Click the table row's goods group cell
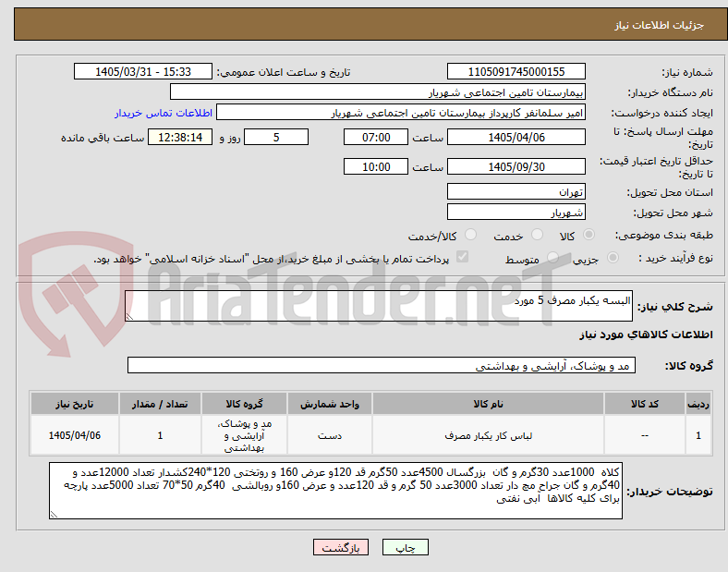The height and width of the screenshot is (572, 728). click(x=244, y=435)
